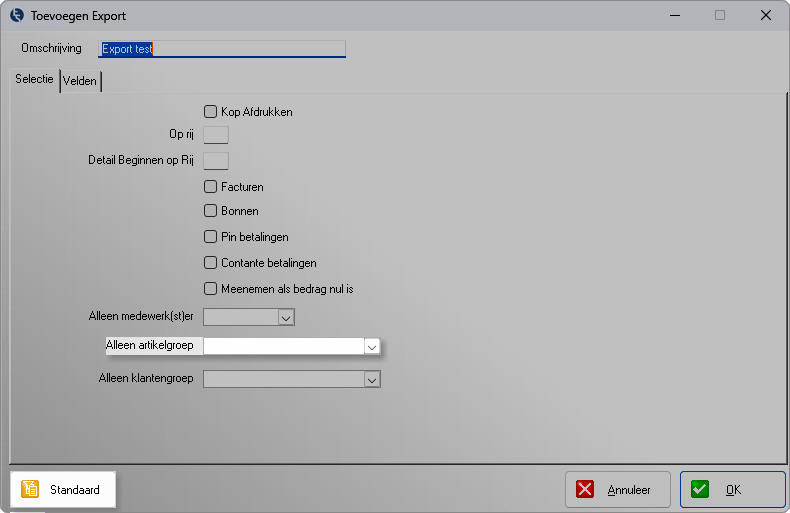
Task: Click the Standaard document icon
Action: point(30,489)
